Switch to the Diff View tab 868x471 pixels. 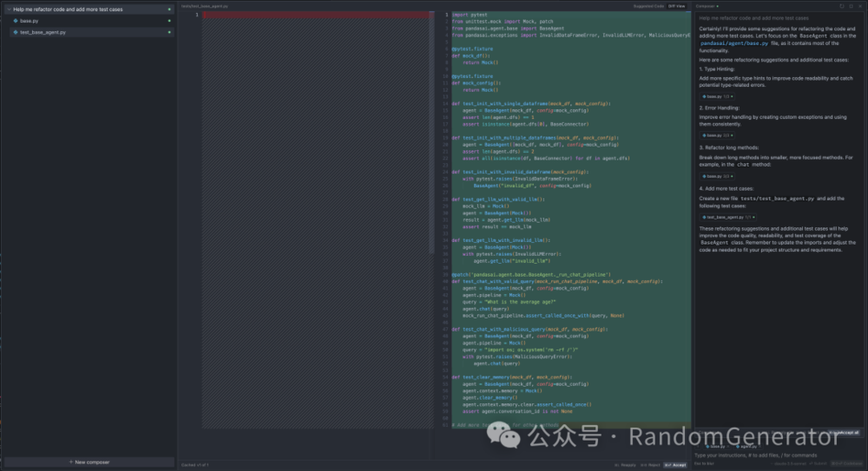(x=676, y=6)
